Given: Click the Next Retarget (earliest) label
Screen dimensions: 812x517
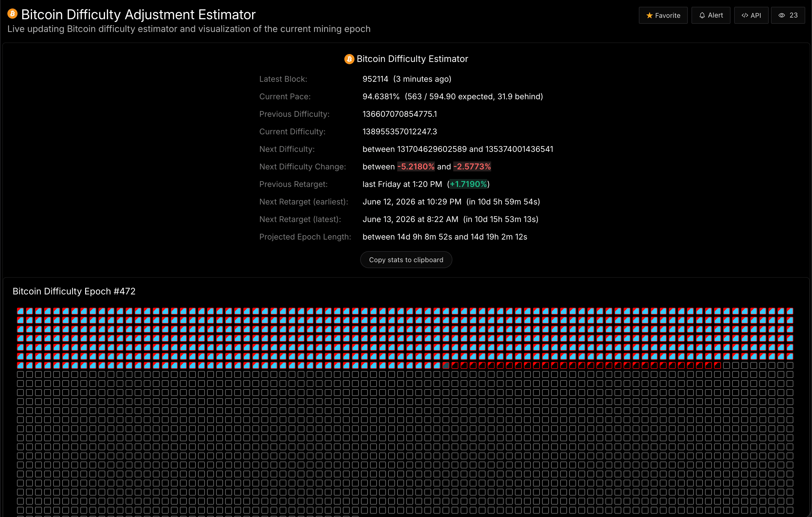Looking at the screenshot, I should pyautogui.click(x=304, y=202).
